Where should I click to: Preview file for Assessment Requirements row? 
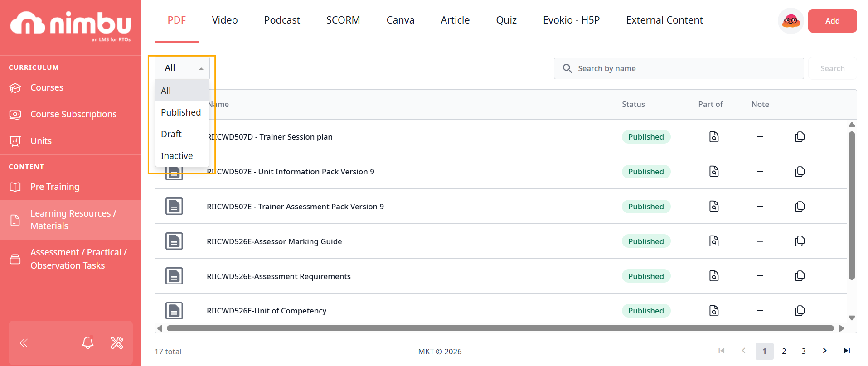click(x=714, y=276)
